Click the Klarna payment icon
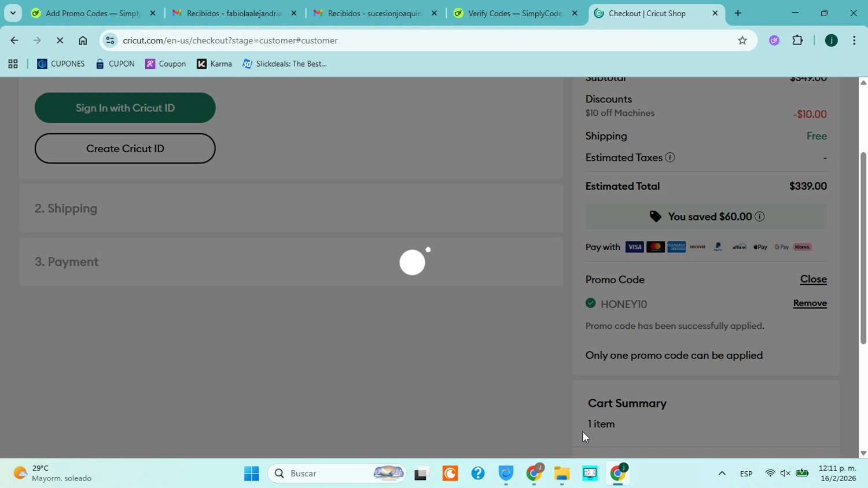Screen dimensions: 868x488 [802, 247]
